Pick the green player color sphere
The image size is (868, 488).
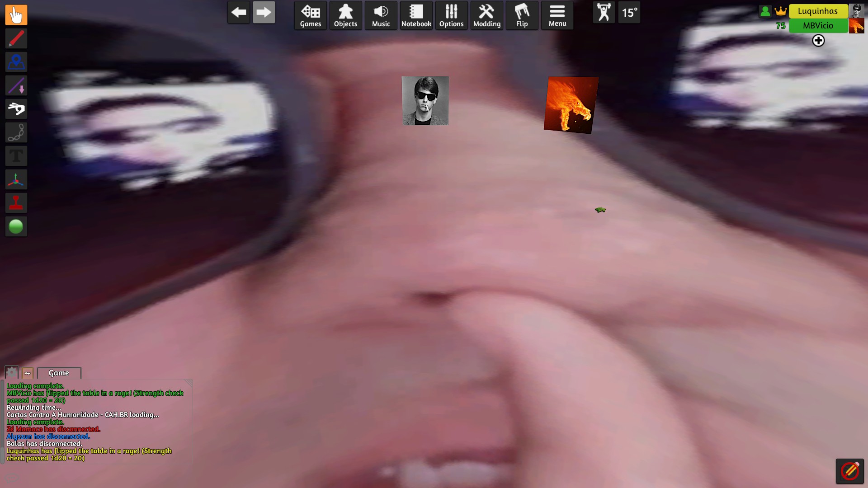(x=16, y=226)
